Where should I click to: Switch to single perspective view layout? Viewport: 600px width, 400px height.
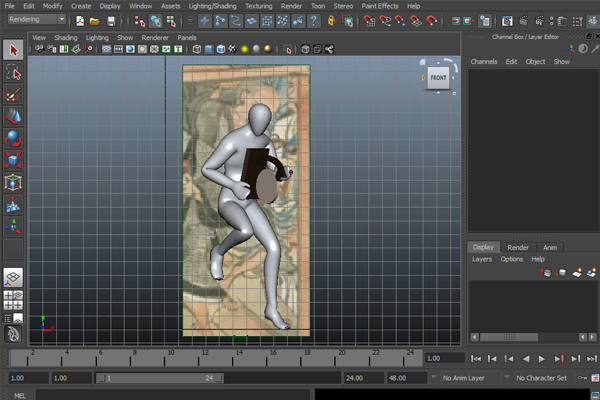coord(13,278)
